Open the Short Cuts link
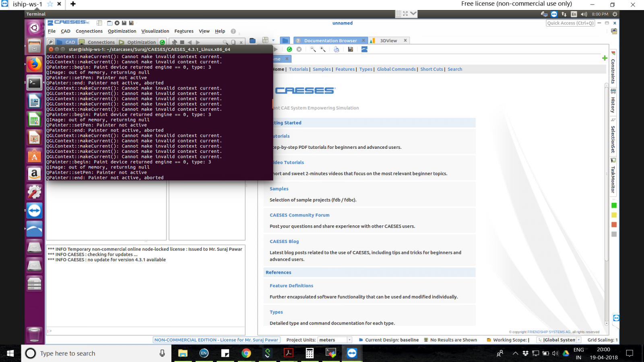This screenshot has height=362, width=644. 431,69
